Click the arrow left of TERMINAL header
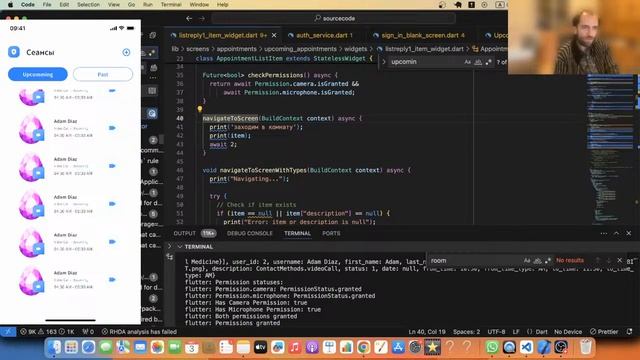 pos(169,246)
